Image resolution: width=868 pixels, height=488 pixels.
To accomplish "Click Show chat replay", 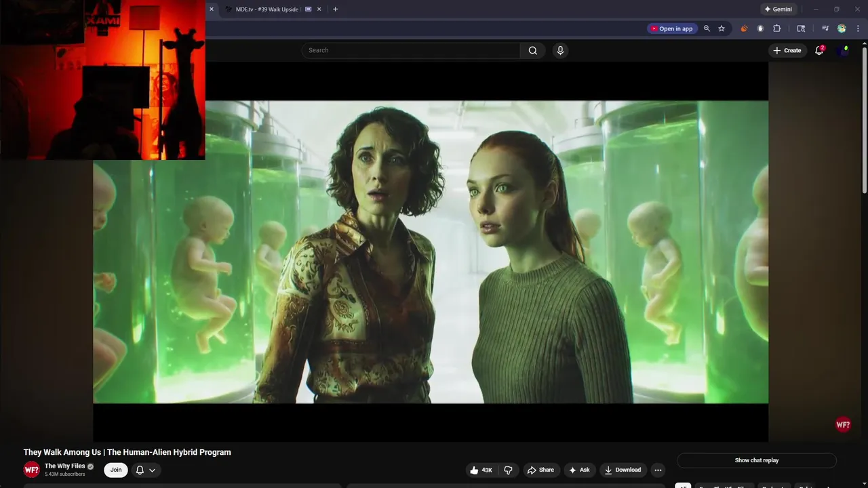I will tap(756, 460).
